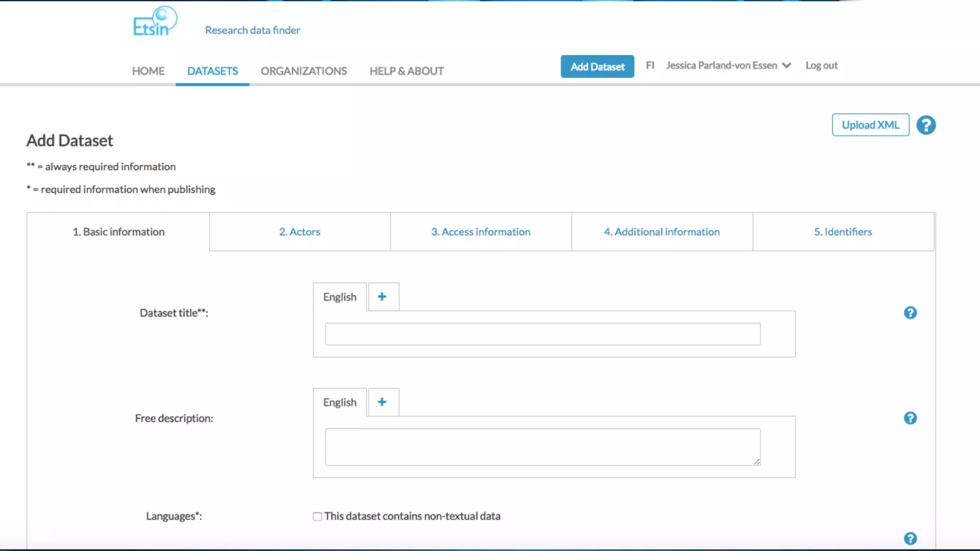Open page help question mark beside Upload XML
The width and height of the screenshot is (980, 551).
point(925,125)
